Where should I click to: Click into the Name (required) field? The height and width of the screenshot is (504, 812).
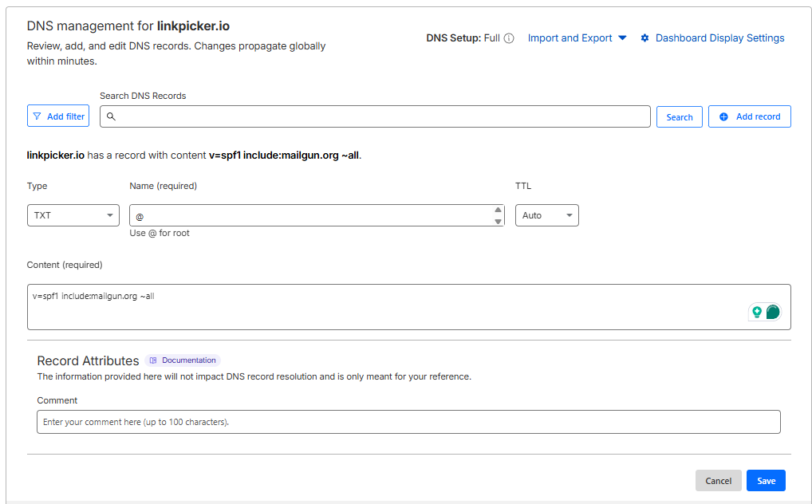(317, 215)
